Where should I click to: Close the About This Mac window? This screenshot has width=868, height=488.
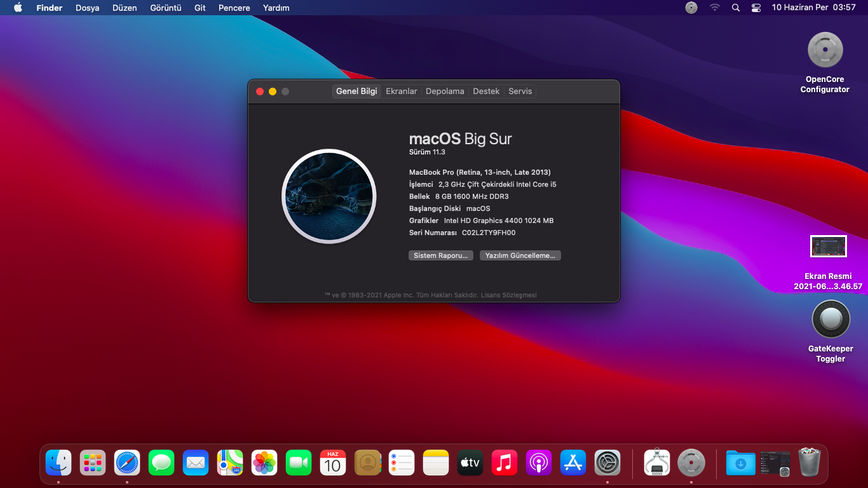[260, 91]
